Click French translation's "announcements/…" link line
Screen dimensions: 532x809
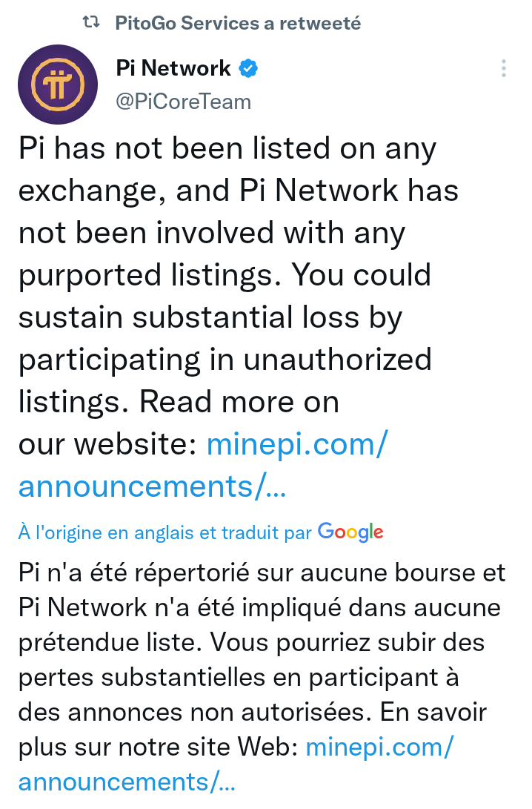[x=127, y=782]
